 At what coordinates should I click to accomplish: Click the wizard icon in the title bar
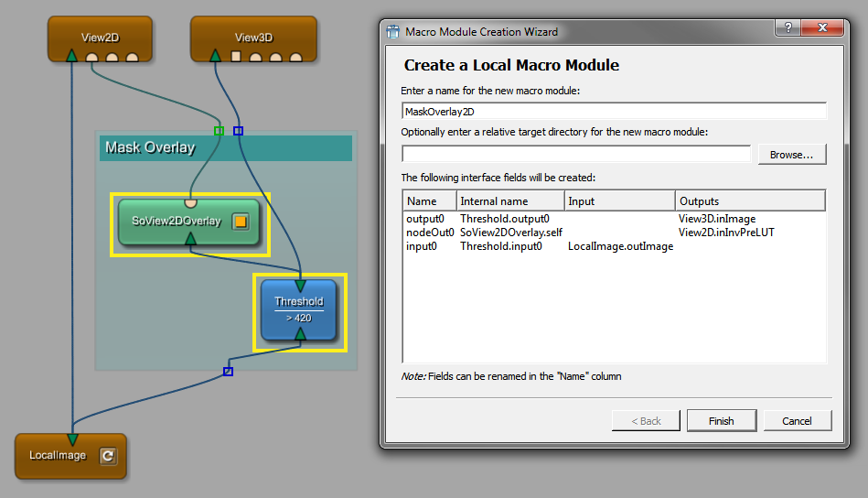point(393,31)
